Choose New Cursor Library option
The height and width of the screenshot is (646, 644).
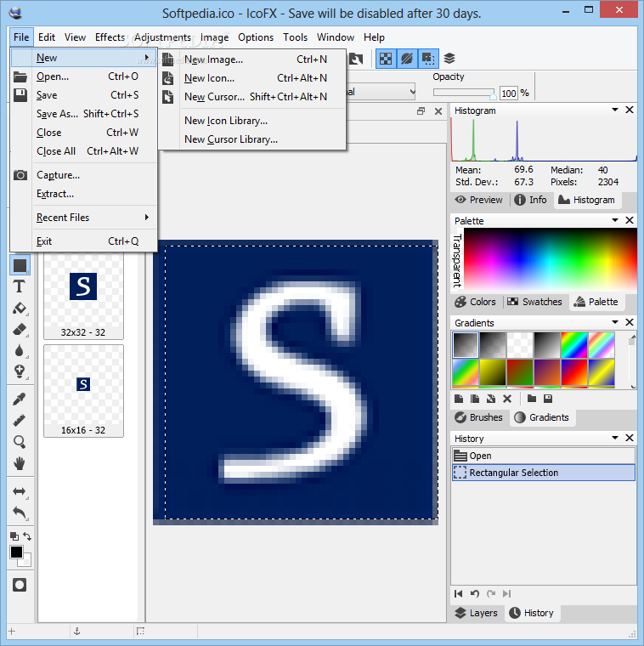[x=252, y=139]
